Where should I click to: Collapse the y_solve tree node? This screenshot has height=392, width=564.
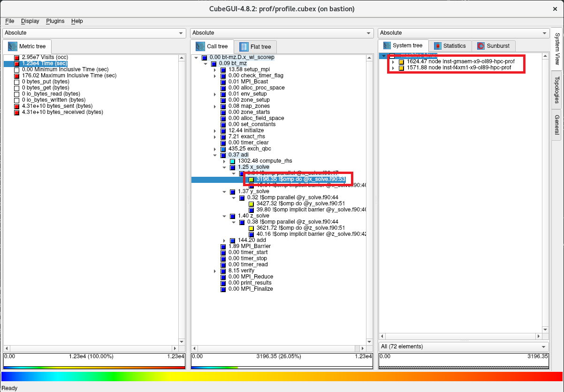click(225, 192)
